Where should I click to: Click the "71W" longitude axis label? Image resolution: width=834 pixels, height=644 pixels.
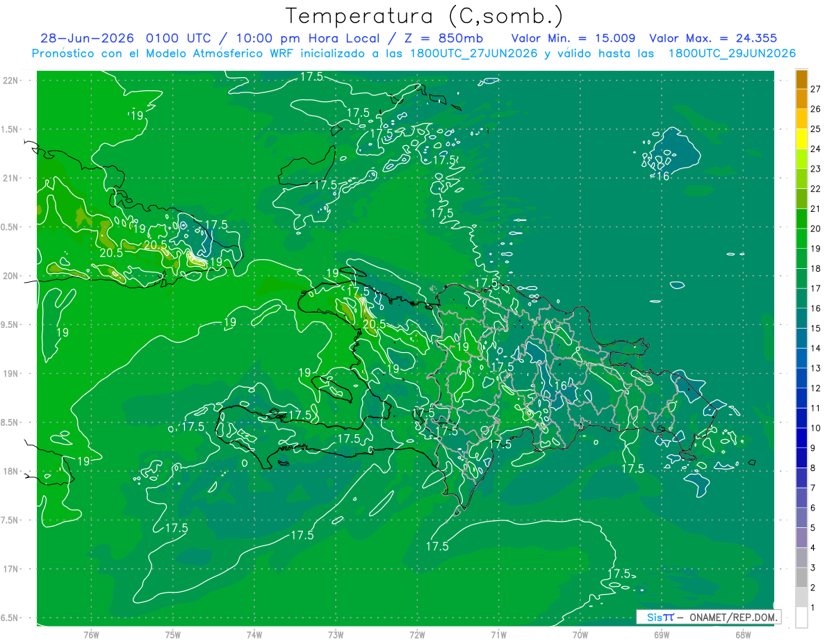click(498, 635)
